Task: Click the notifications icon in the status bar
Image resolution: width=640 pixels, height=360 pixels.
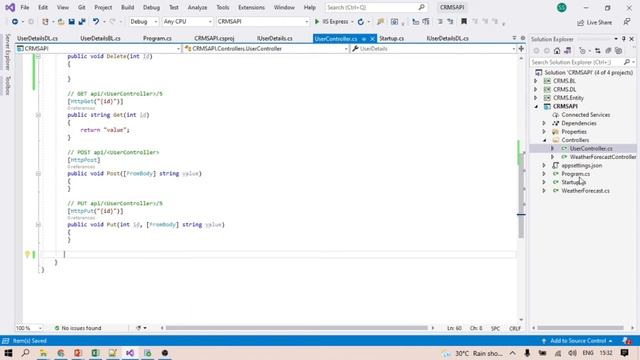Action: pos(627,341)
